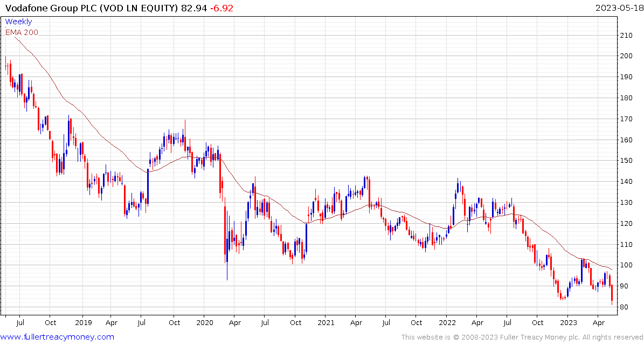Click the 140 price axis label
Screen dimensions: 644x345
[x=626, y=182]
